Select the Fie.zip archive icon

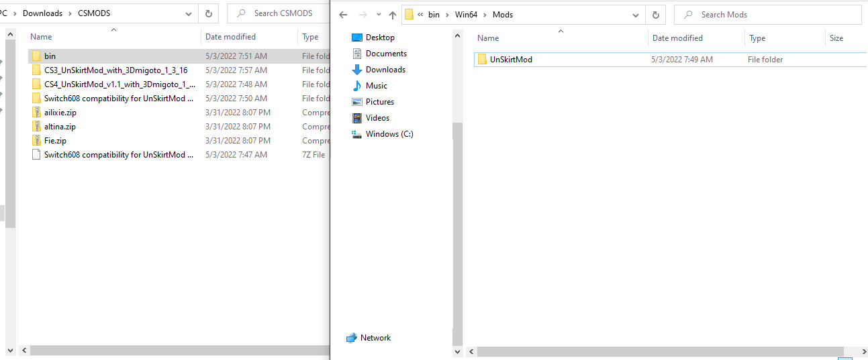(x=36, y=141)
